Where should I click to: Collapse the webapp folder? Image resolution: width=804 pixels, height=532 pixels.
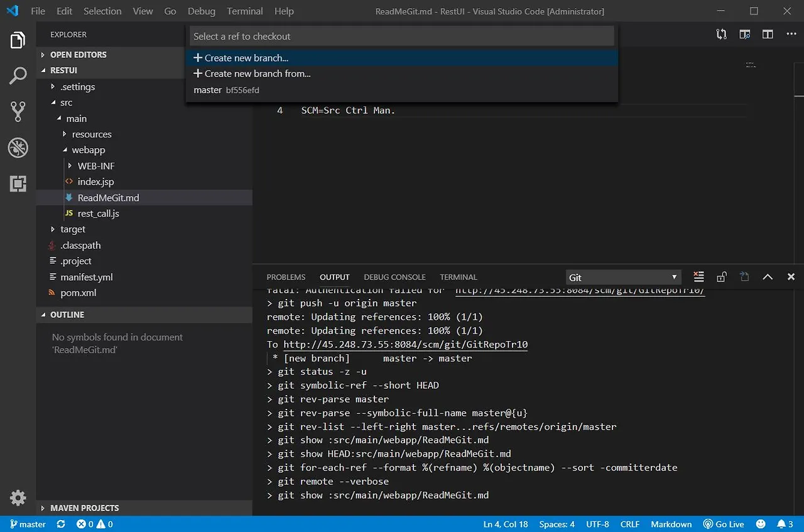(144, 150)
